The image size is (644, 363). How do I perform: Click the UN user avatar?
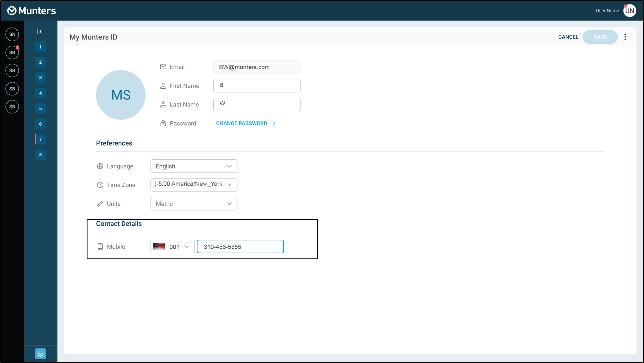coord(629,11)
